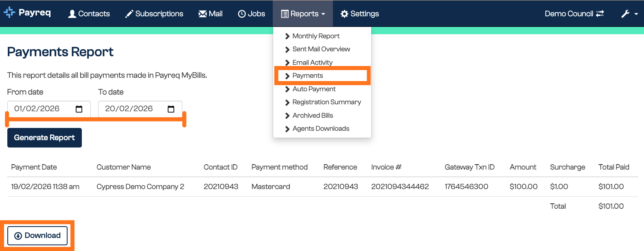
Task: Click the To date input field
Action: (140, 109)
